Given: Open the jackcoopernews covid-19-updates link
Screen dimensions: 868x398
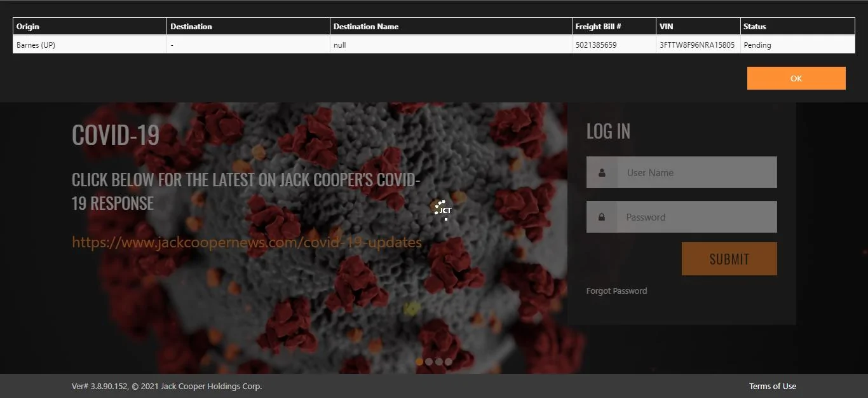Looking at the screenshot, I should (247, 242).
